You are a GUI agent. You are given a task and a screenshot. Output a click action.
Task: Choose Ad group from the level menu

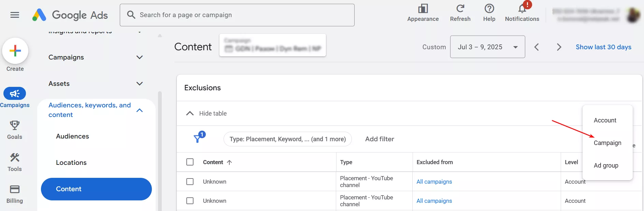(606, 166)
